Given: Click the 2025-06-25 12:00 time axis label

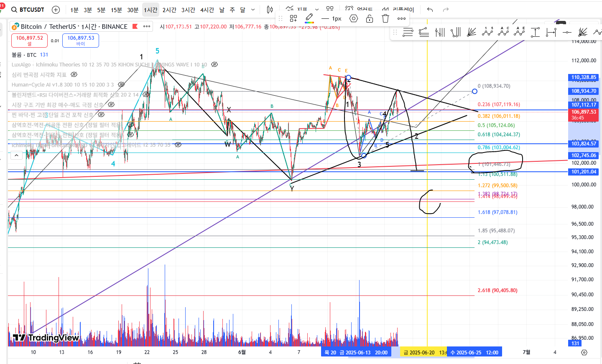Looking at the screenshot, I should click(474, 352).
